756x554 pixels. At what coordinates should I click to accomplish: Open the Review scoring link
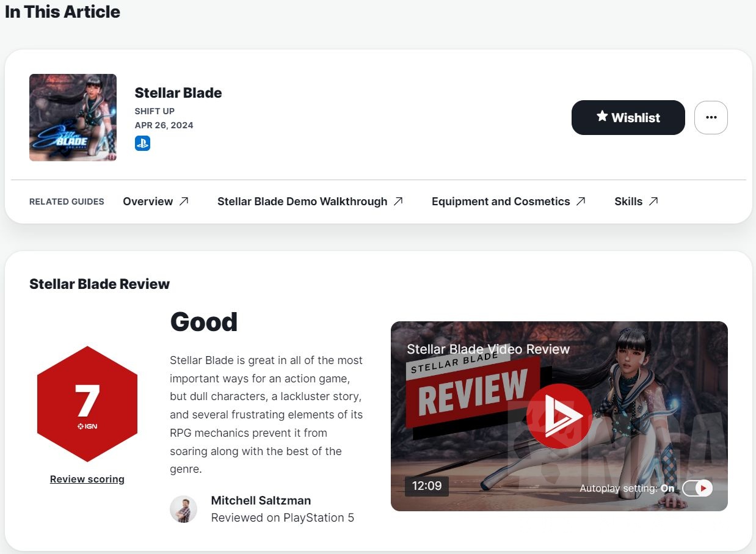87,479
